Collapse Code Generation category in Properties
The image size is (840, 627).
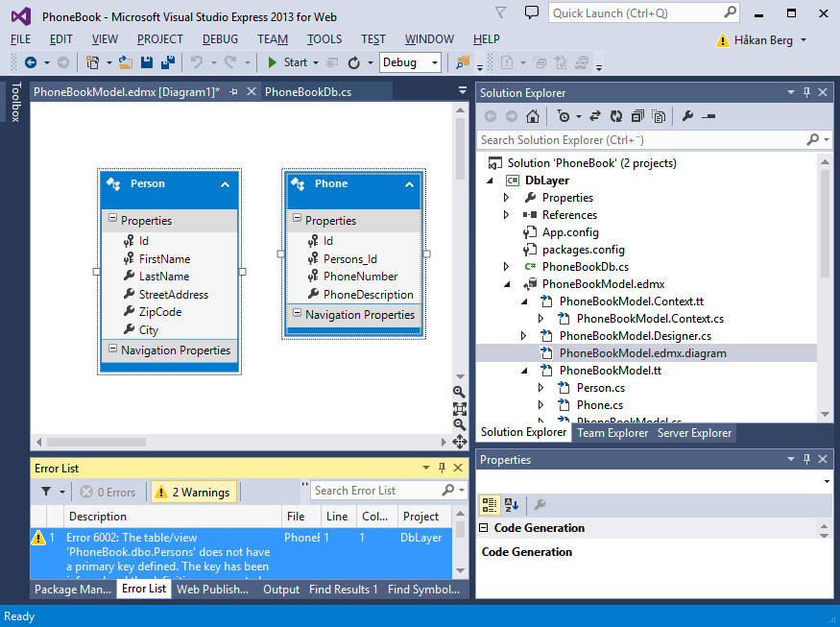point(483,528)
